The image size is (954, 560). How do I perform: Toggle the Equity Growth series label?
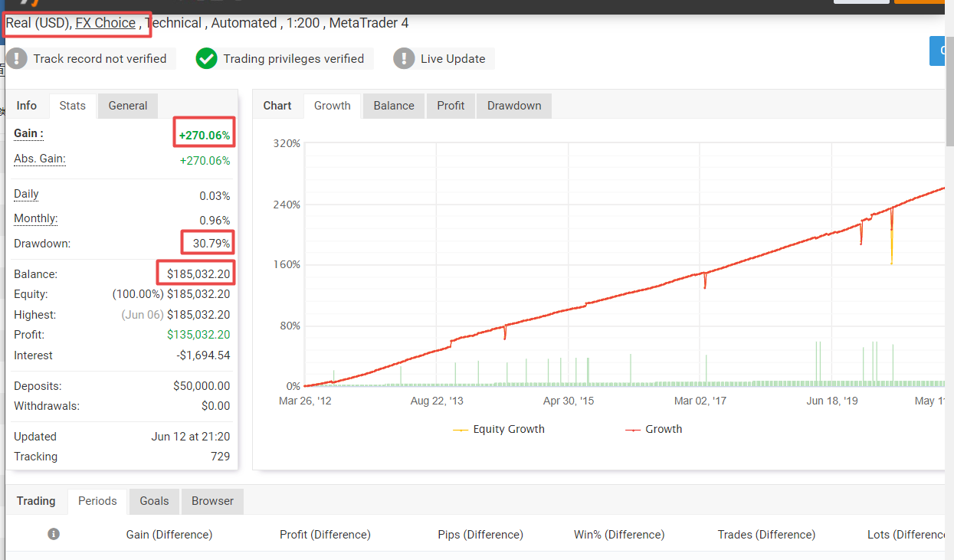coord(509,429)
